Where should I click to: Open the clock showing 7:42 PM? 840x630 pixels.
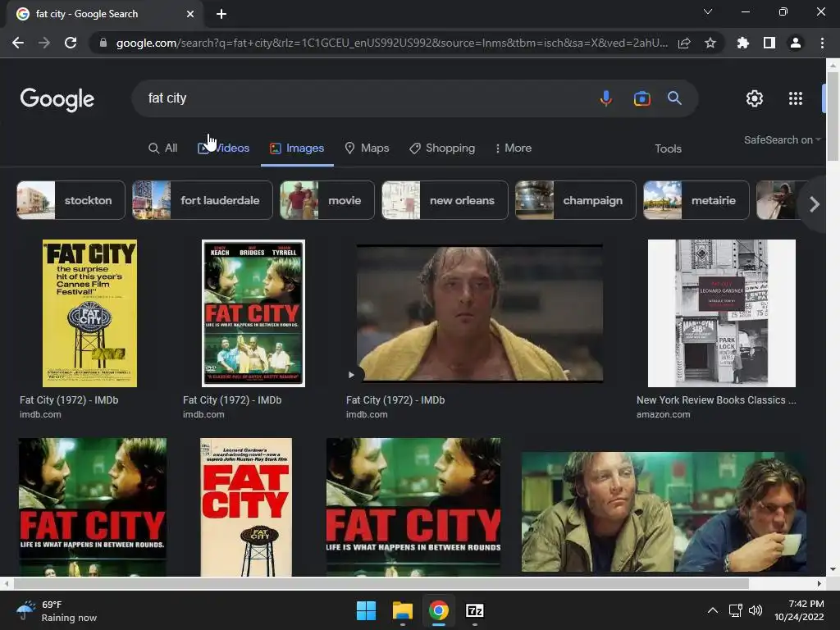(x=799, y=610)
